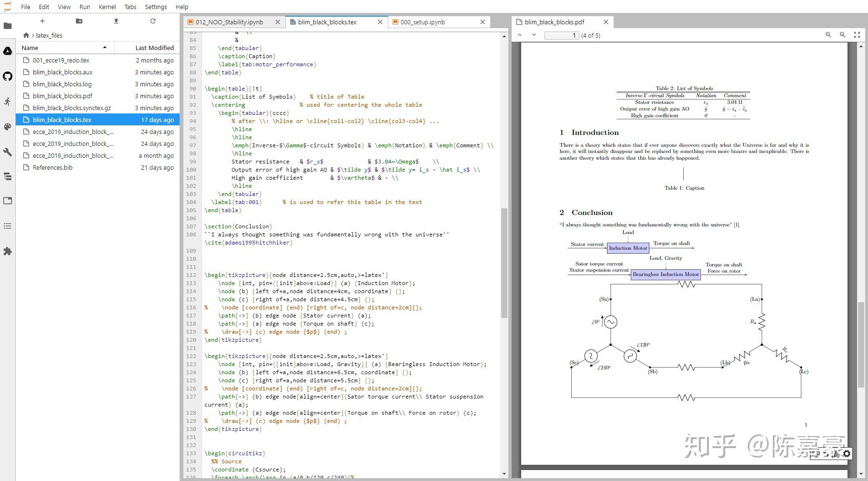Screen dimensions: 868x481
Task: Open the Google Drive sidebar panel
Action: (8, 51)
